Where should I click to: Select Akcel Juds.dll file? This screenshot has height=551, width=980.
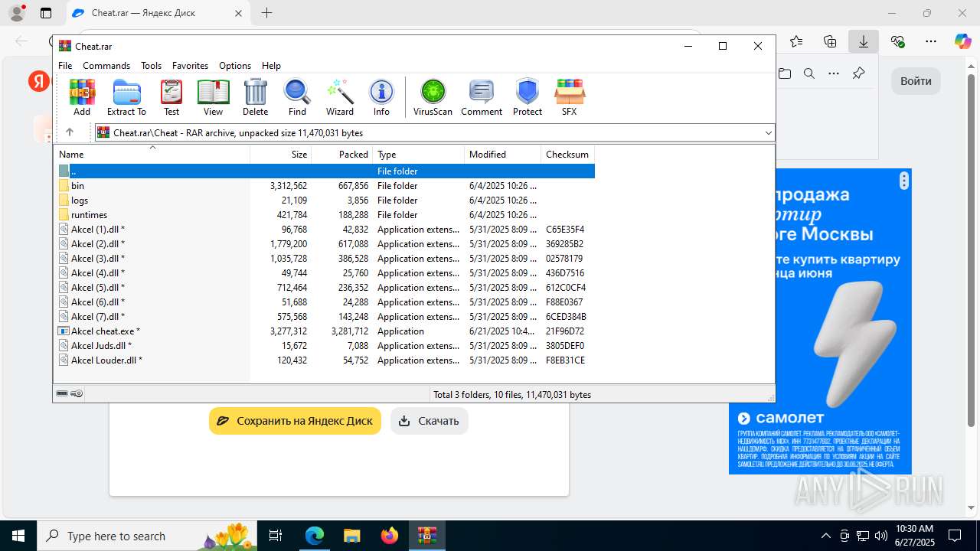tap(325, 346)
